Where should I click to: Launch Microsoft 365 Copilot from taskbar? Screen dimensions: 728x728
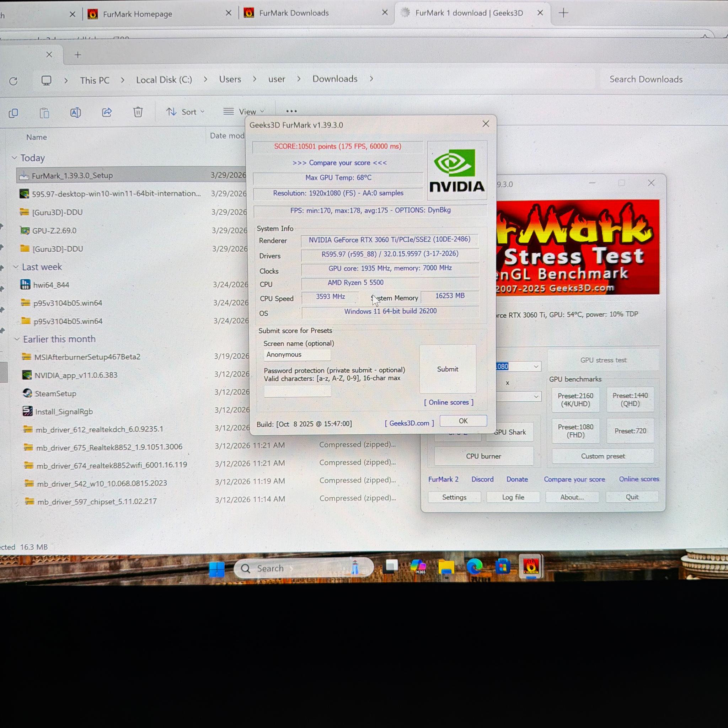pos(418,567)
